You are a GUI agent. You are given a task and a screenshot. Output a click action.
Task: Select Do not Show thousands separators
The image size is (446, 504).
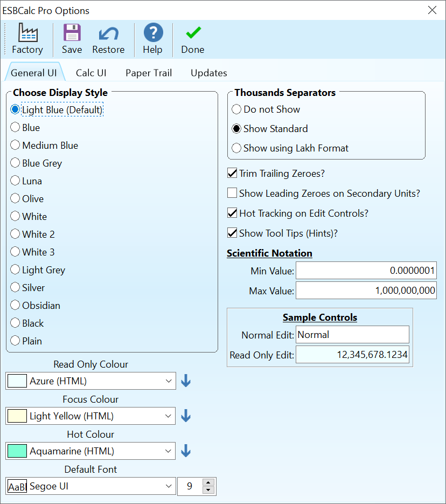pos(266,109)
